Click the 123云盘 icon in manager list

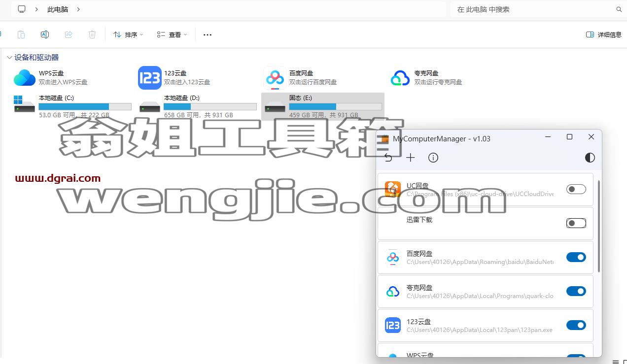point(393,325)
